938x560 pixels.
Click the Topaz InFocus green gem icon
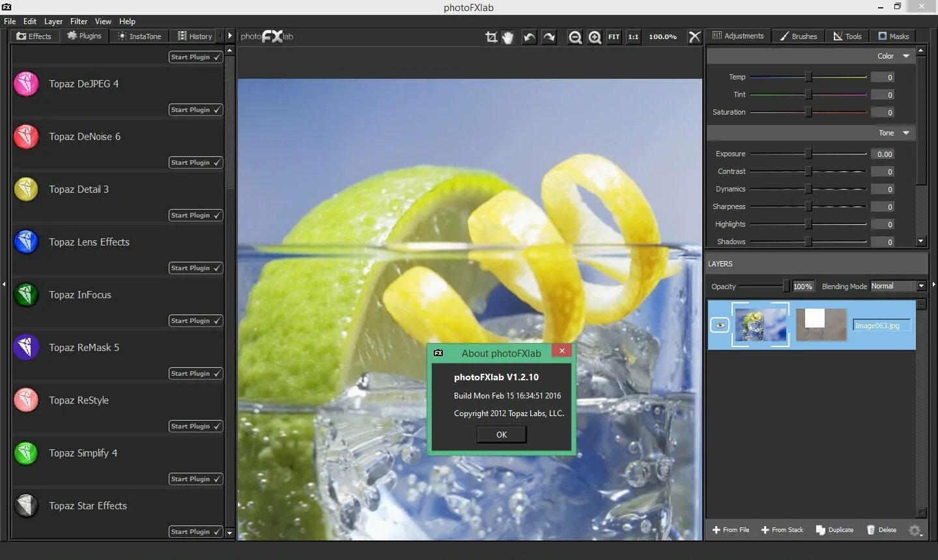tap(26, 295)
